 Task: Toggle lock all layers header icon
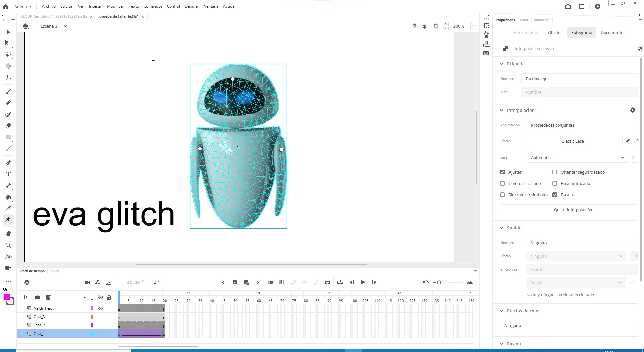click(109, 297)
